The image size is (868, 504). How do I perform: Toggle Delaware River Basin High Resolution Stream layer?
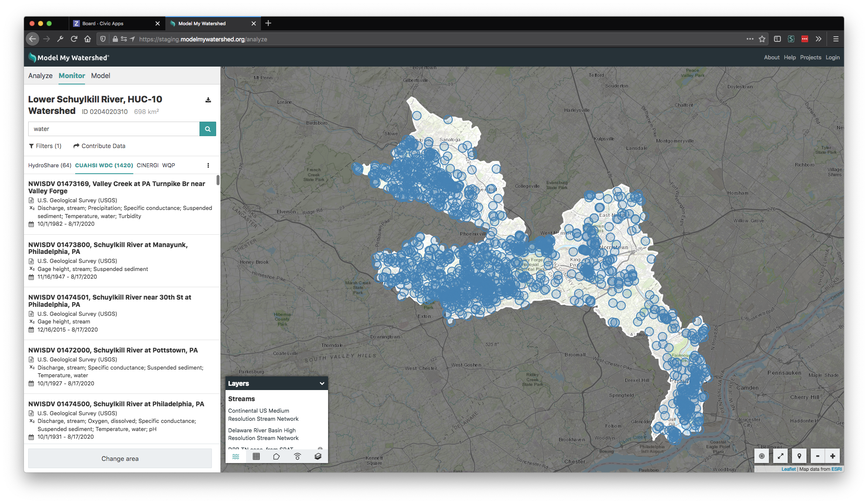pos(263,434)
